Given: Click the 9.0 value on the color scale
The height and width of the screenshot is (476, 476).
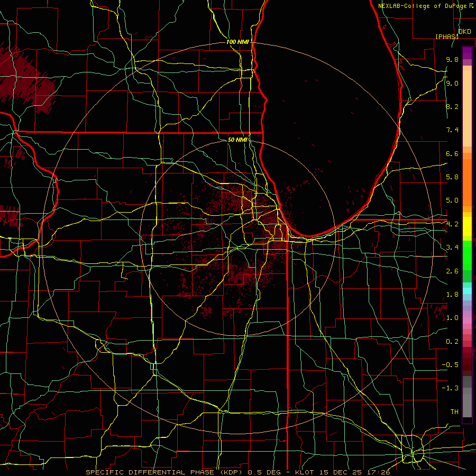Looking at the screenshot, I should 452,83.
